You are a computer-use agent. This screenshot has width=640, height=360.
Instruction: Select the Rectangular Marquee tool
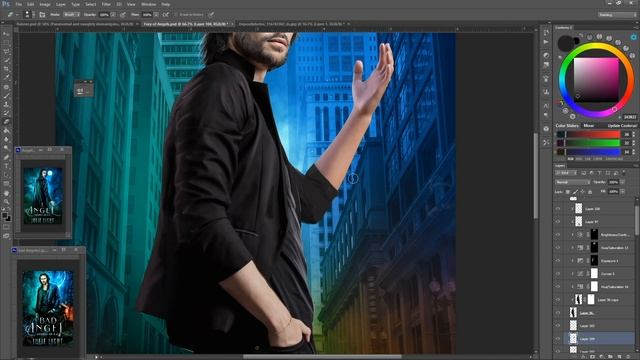tap(6, 43)
